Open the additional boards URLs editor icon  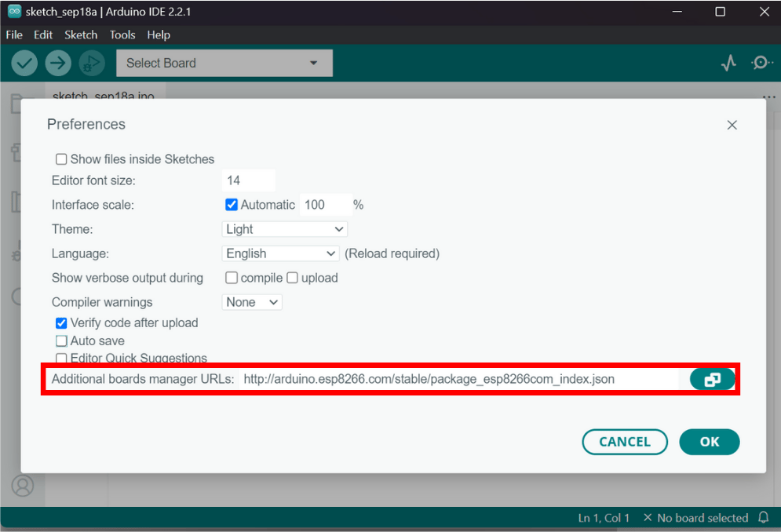tap(712, 380)
